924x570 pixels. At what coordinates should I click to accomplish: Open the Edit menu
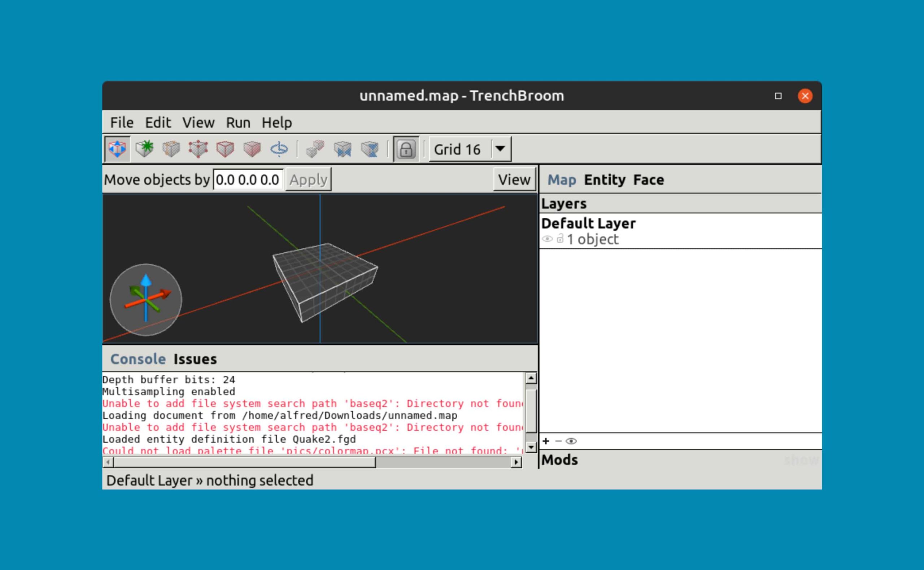(158, 122)
